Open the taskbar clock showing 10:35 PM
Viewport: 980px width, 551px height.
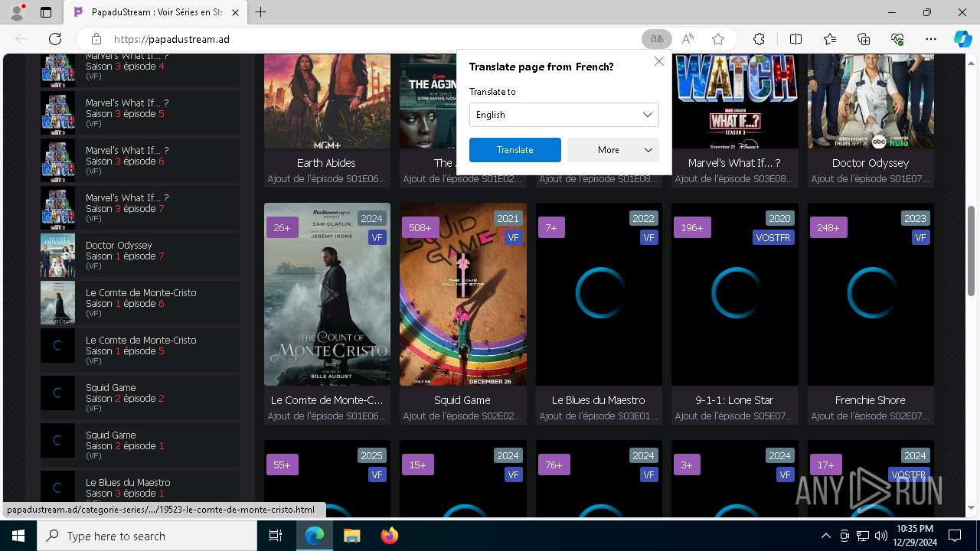tap(914, 536)
